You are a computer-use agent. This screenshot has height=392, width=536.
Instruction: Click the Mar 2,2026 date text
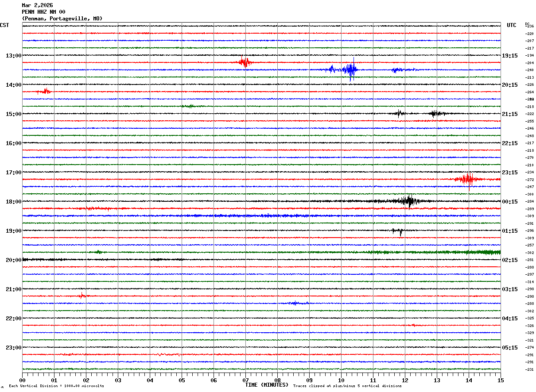point(37,5)
